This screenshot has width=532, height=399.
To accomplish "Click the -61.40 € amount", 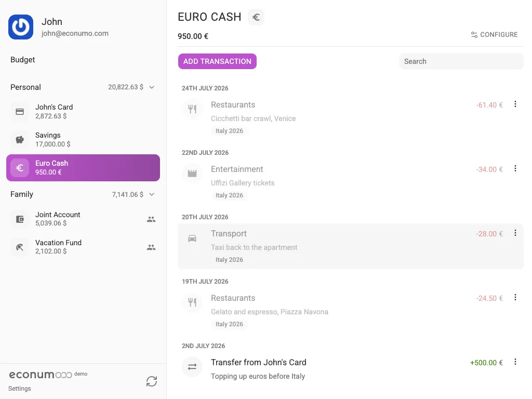I will pyautogui.click(x=489, y=105).
